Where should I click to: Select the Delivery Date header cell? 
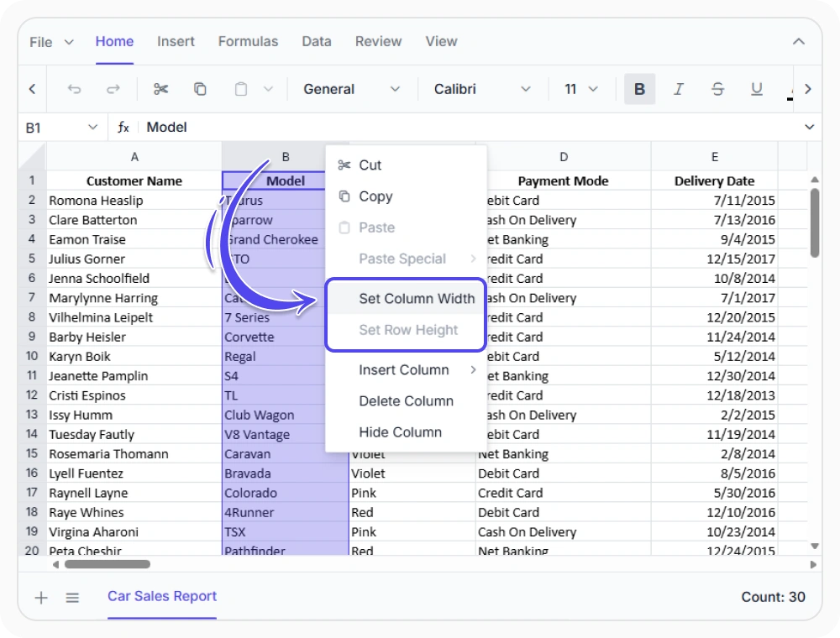point(714,181)
